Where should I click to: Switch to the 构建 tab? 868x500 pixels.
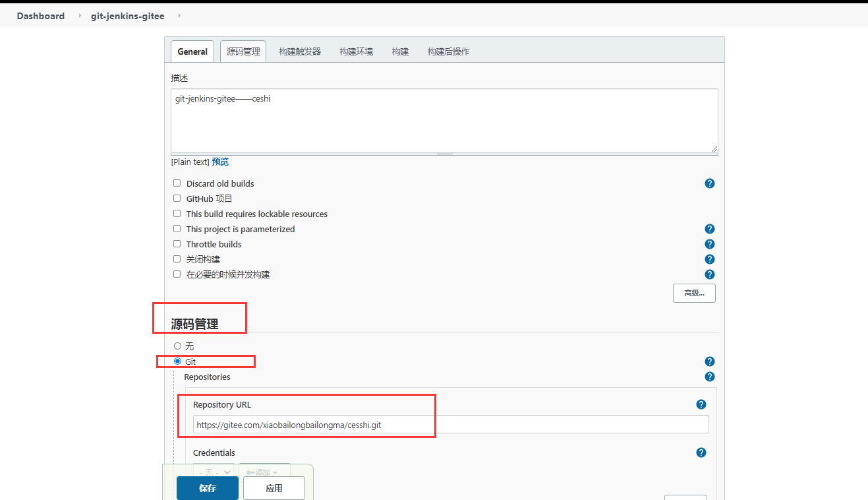tap(400, 51)
